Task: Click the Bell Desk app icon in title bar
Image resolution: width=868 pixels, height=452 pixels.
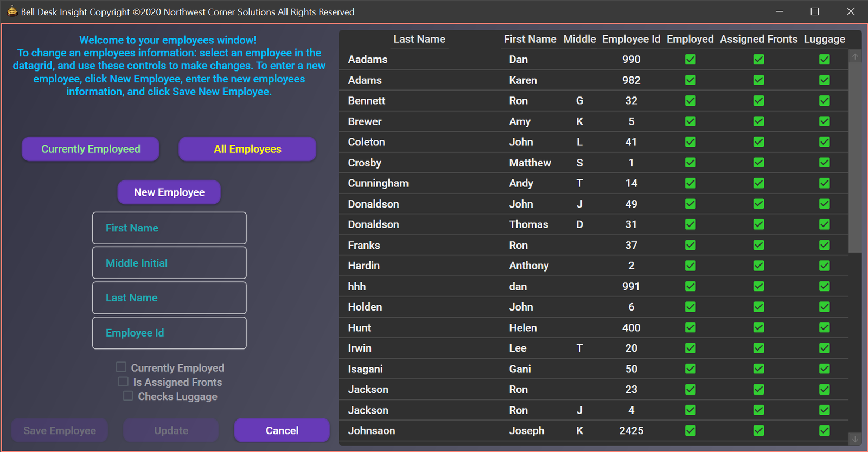Action: (x=12, y=11)
